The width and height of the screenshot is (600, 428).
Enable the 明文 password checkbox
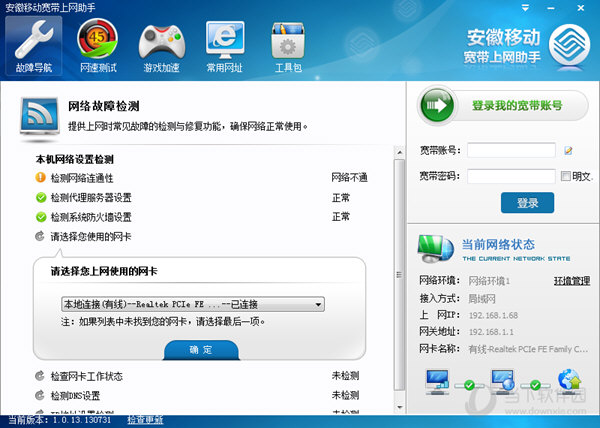566,176
